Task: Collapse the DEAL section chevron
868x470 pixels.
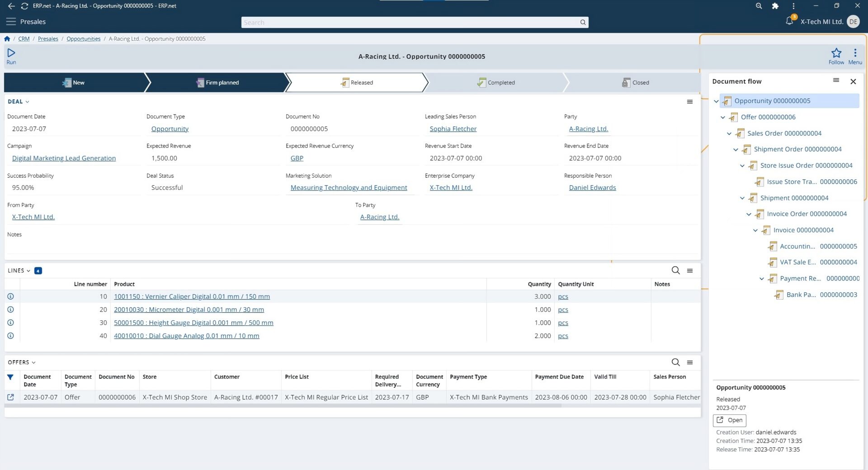Action: pyautogui.click(x=28, y=102)
